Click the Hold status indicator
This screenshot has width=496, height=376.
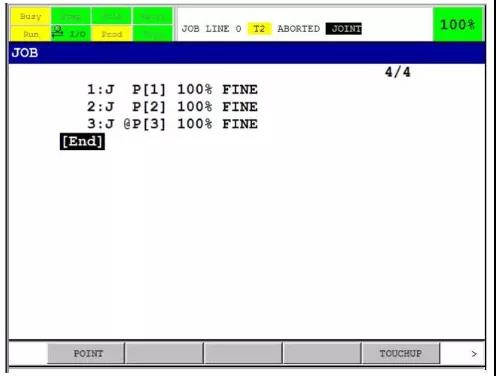[112, 16]
